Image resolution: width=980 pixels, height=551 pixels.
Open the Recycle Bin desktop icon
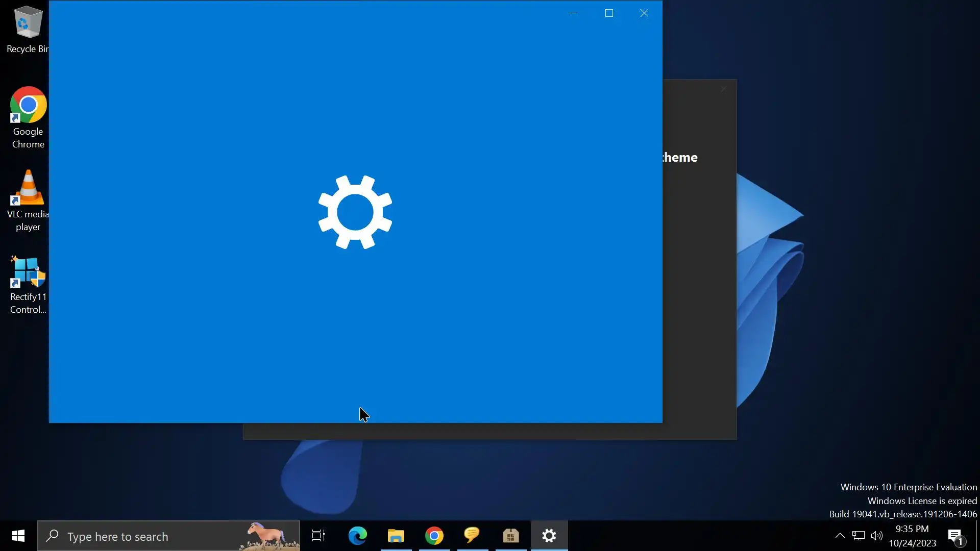point(28,29)
